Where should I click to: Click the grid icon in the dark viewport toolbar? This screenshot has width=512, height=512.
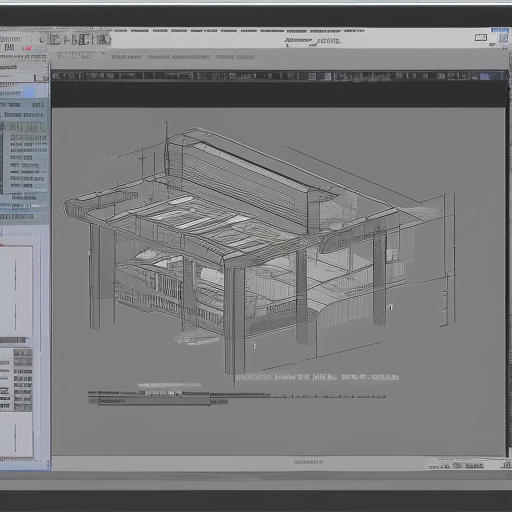tap(312, 77)
